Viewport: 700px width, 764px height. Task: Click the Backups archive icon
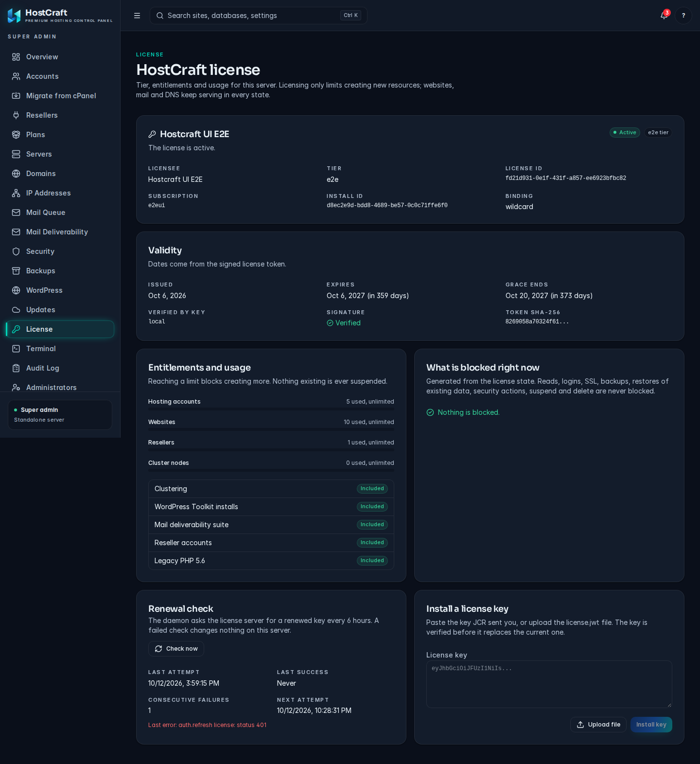coord(16,271)
